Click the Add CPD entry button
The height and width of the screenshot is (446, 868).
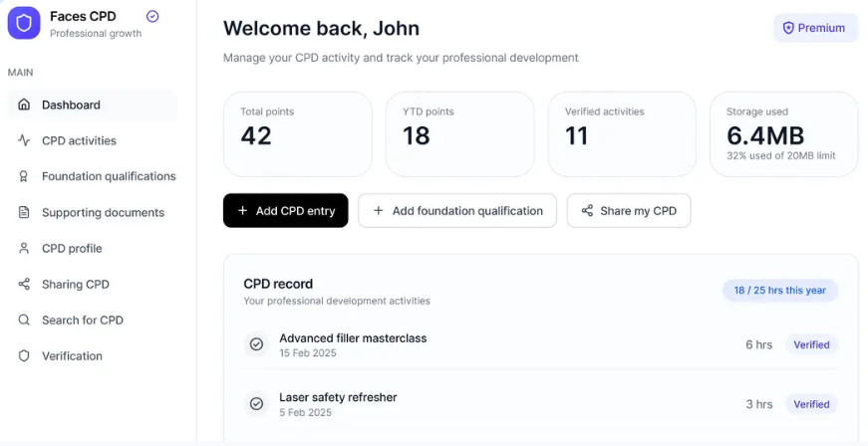(x=286, y=211)
